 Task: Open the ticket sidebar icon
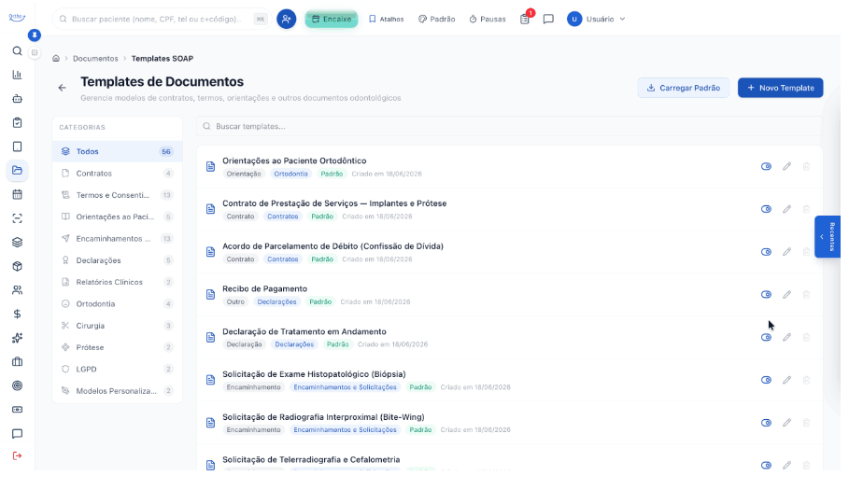click(17, 410)
